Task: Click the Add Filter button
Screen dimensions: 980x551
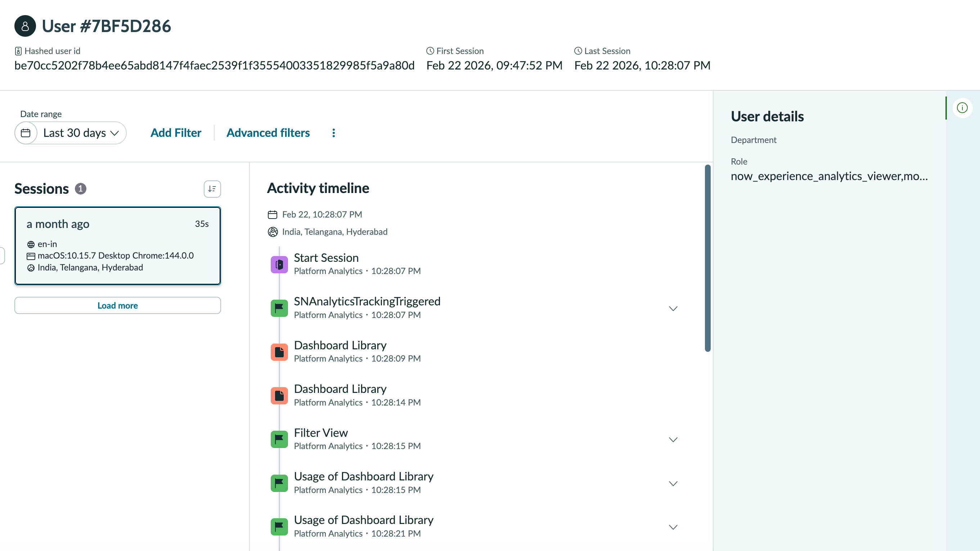Action: [x=176, y=133]
